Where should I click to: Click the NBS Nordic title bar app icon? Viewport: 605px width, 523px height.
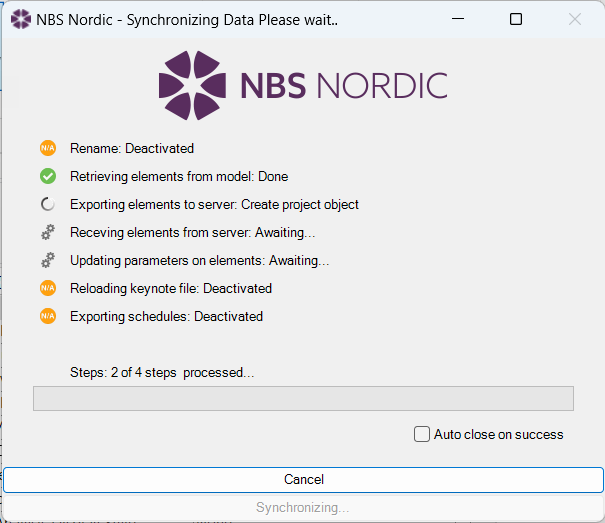[21, 19]
